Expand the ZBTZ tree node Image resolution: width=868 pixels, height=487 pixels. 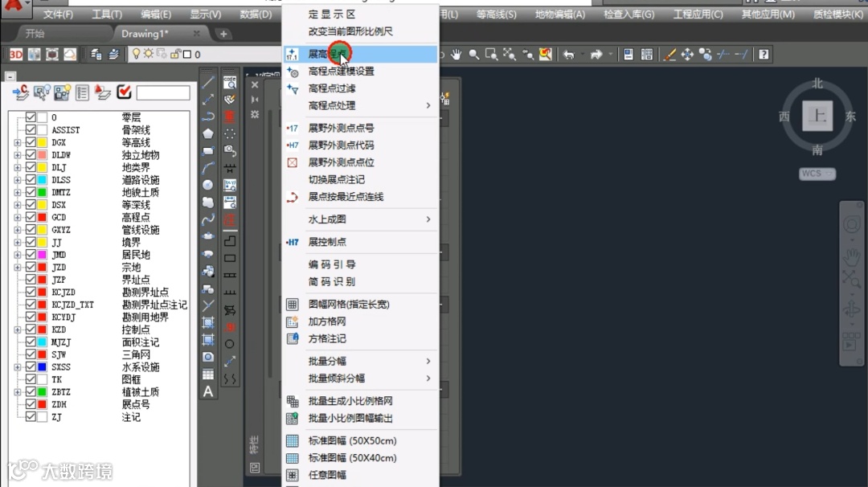(18, 392)
